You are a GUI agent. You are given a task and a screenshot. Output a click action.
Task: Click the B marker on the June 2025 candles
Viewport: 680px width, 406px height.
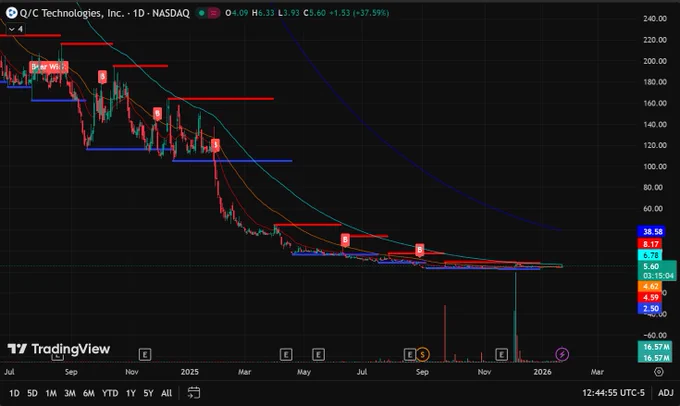click(345, 239)
